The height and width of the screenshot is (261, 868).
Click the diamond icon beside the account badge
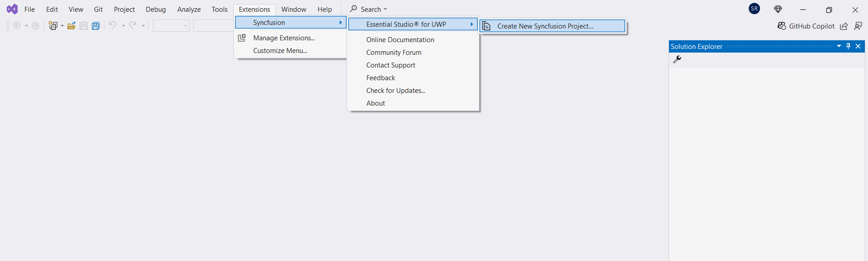pos(778,9)
